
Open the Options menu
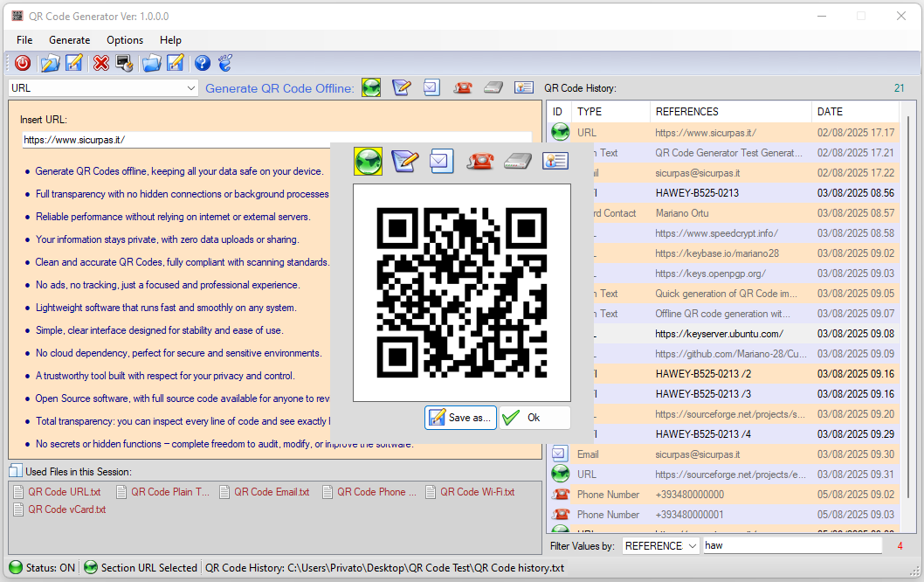click(125, 40)
